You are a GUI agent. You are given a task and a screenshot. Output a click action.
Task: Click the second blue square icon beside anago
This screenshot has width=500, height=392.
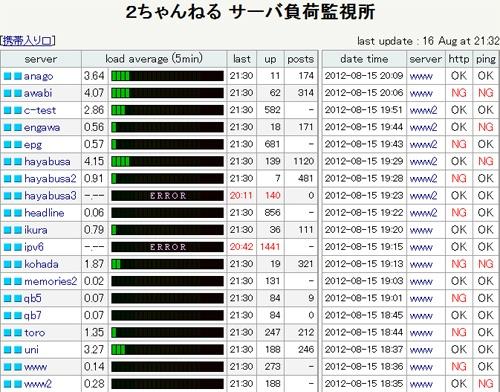coord(18,76)
